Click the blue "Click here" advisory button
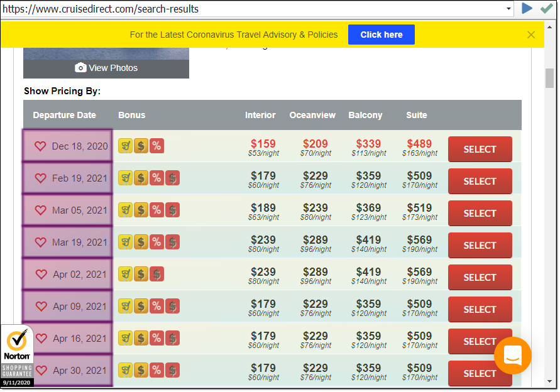 [x=381, y=35]
